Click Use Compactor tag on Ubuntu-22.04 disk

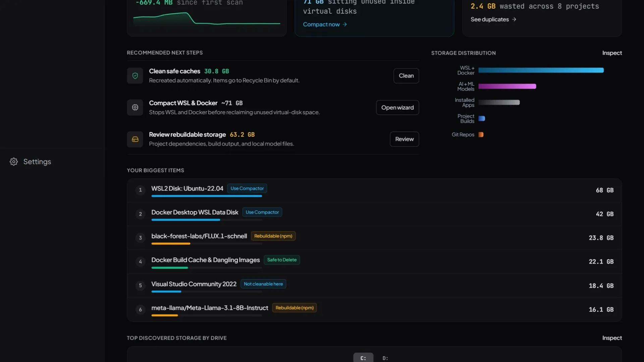tap(247, 188)
